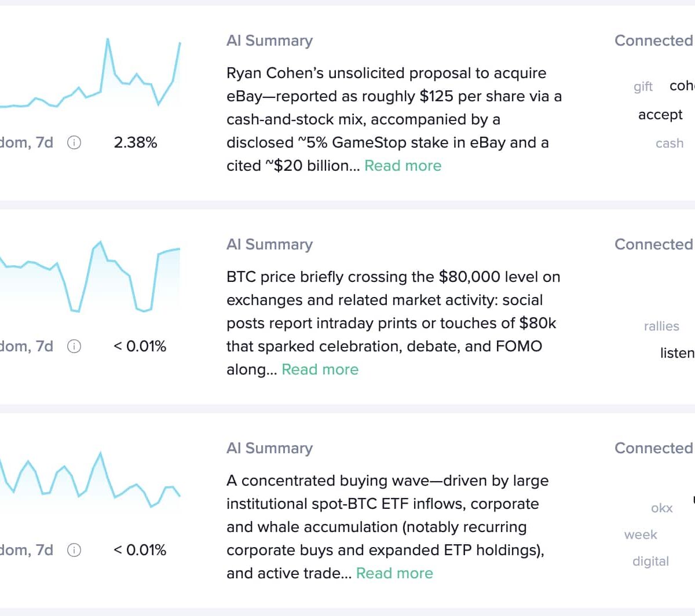This screenshot has height=616, width=695.
Task: Click the first AI Summary heading
Action: coord(269,41)
